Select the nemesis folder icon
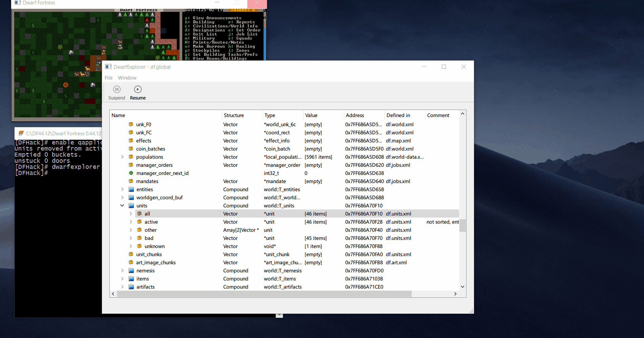 click(131, 271)
